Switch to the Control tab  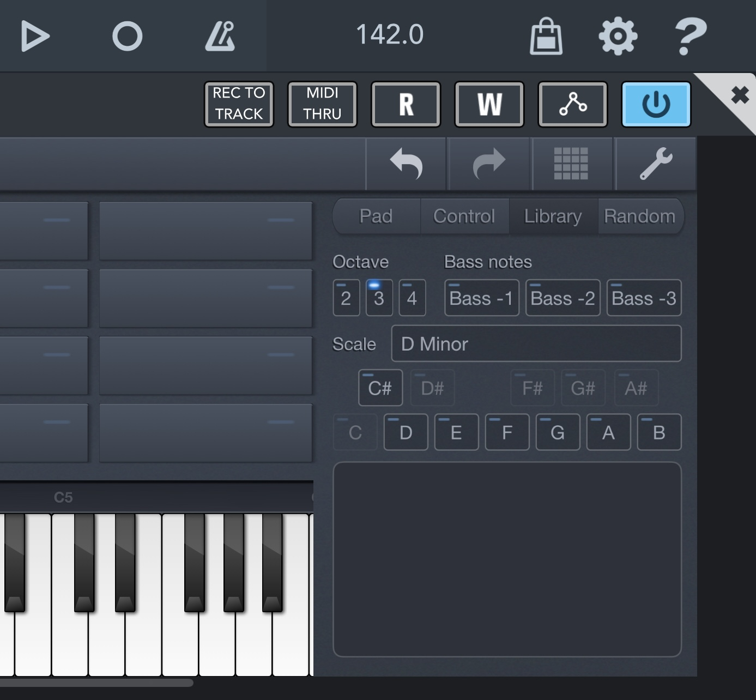tap(464, 216)
